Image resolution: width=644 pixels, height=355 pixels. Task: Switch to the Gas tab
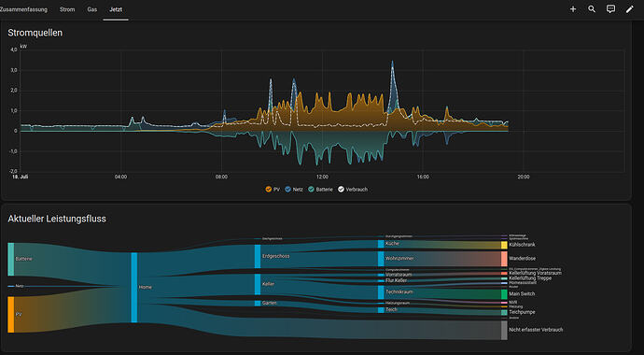92,9
